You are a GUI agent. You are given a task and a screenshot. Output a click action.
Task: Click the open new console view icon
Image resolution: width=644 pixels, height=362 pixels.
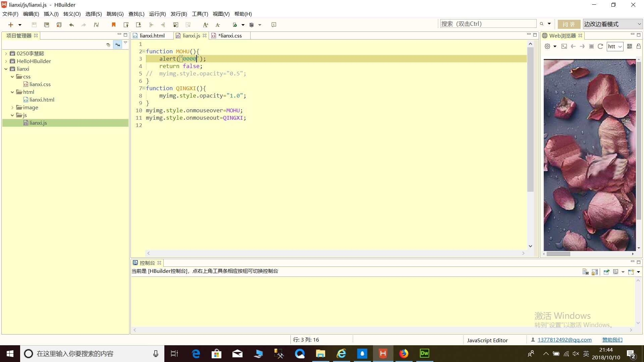631,272
